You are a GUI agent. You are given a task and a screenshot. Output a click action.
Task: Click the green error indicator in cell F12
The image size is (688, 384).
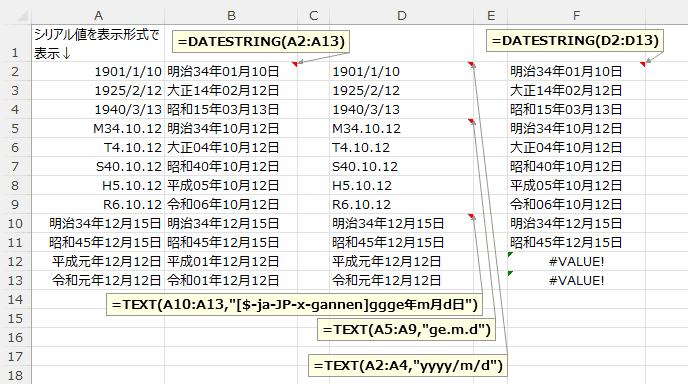tap(510, 255)
